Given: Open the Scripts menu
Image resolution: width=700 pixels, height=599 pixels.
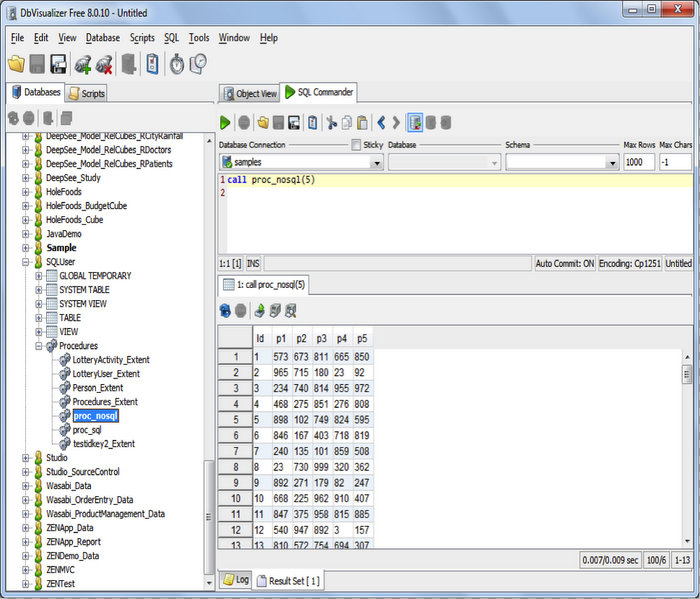Looking at the screenshot, I should (x=142, y=38).
